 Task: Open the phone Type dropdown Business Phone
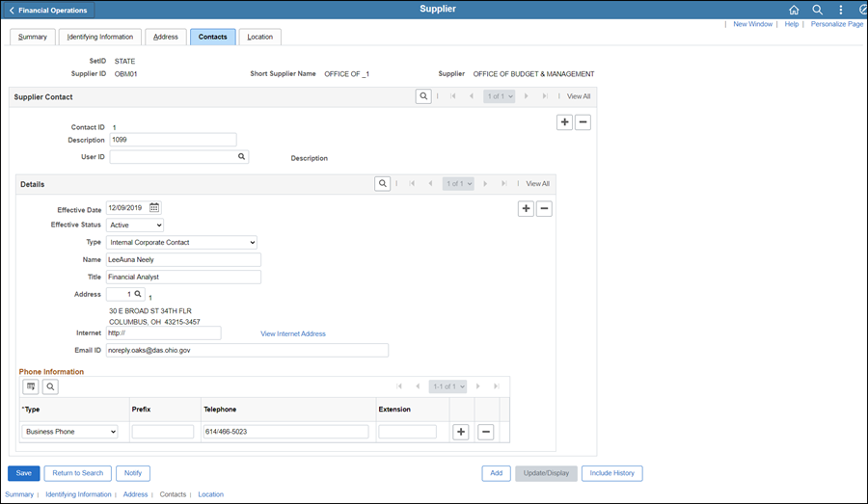pos(69,432)
